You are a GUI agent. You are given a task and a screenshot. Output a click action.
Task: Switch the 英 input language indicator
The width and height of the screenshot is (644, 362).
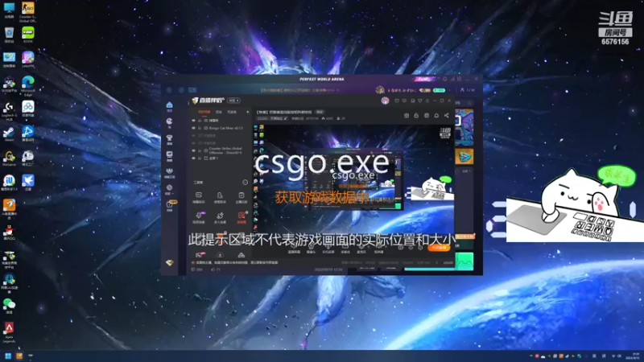(x=594, y=356)
